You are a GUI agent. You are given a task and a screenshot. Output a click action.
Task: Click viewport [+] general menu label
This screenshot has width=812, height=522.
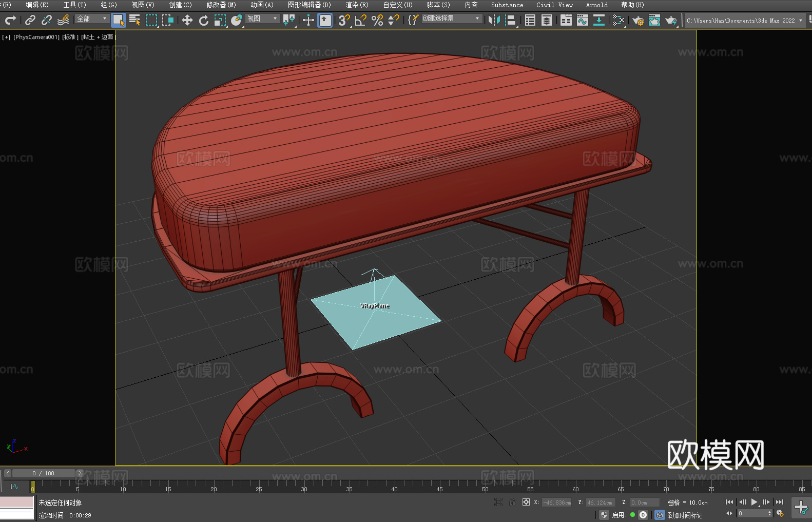(x=6, y=37)
